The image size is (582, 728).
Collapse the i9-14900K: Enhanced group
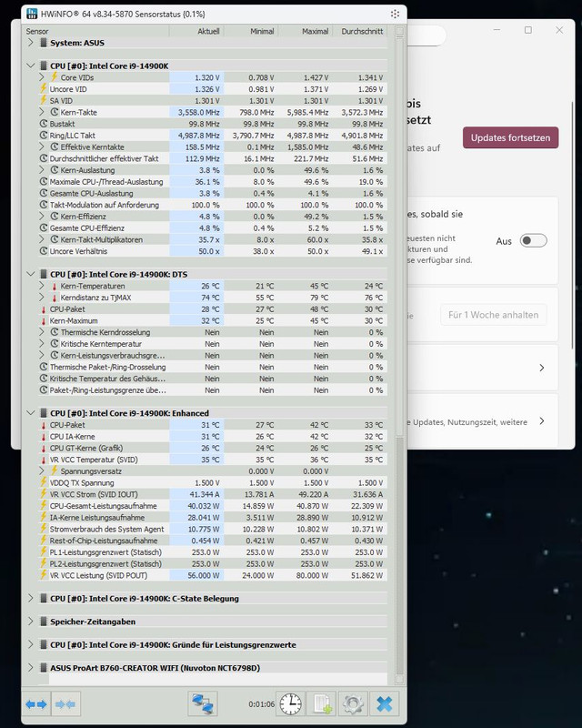31,413
